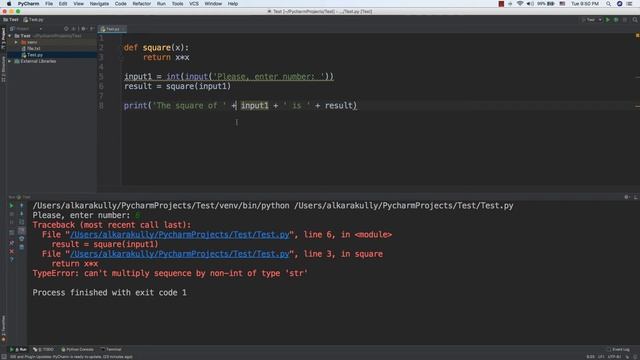
Task: Switch to the Test.py editor tab
Action: pos(111,29)
